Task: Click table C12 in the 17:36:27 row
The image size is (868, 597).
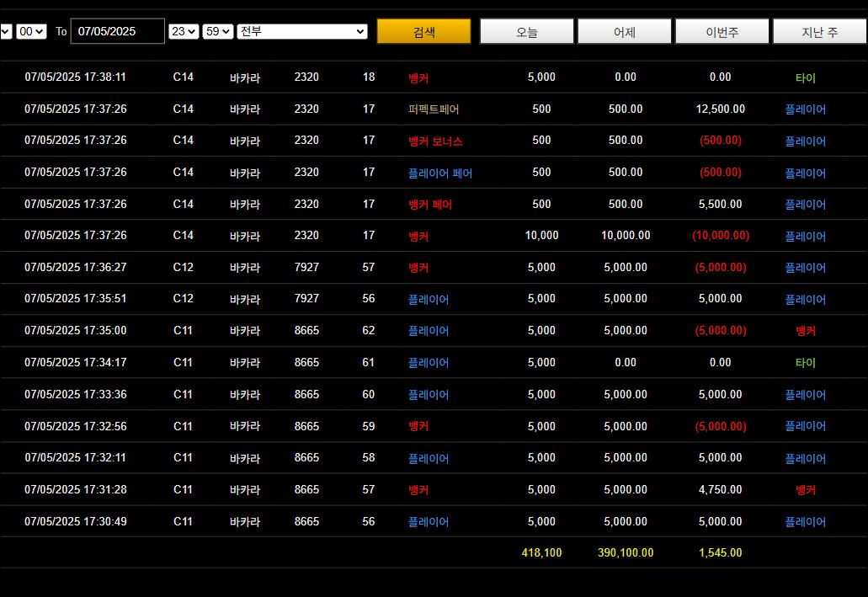Action: pos(184,268)
